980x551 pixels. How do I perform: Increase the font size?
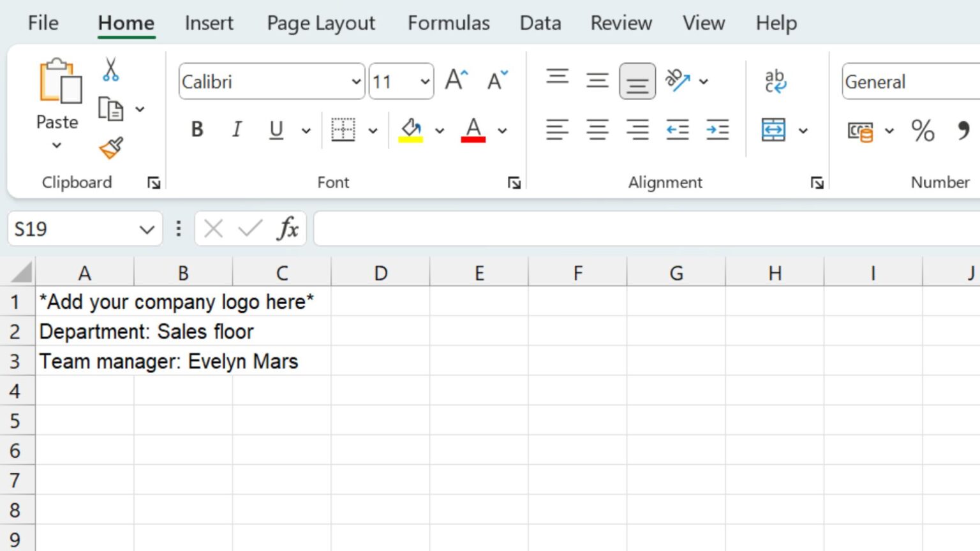(456, 78)
